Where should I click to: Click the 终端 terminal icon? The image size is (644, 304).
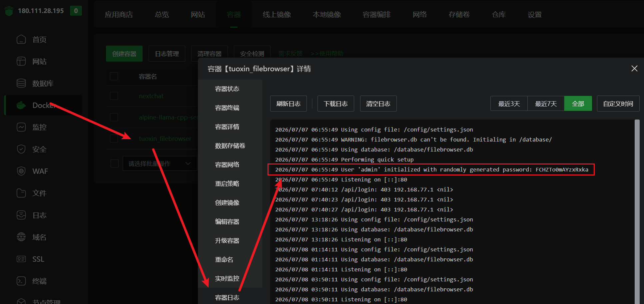(21, 281)
